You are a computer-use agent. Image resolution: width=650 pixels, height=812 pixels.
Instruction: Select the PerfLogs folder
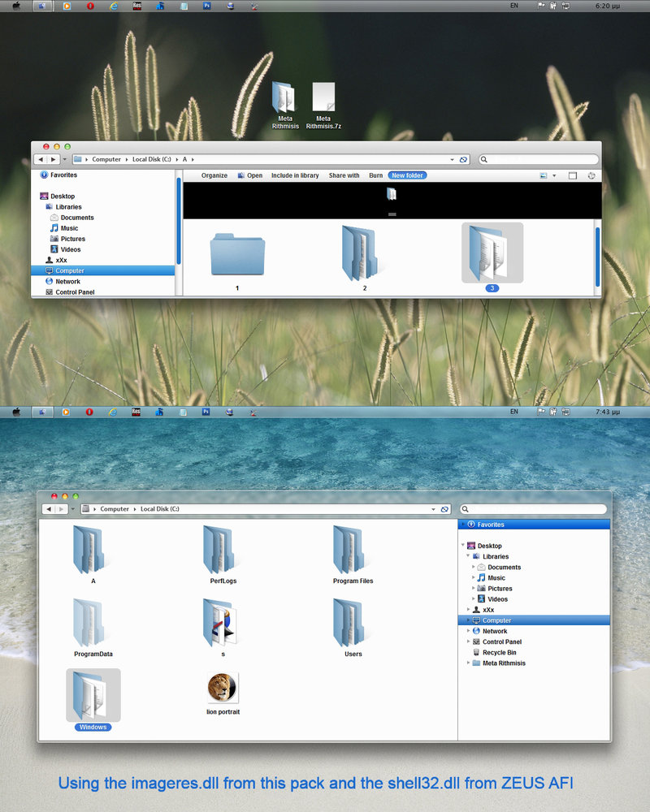point(223,555)
